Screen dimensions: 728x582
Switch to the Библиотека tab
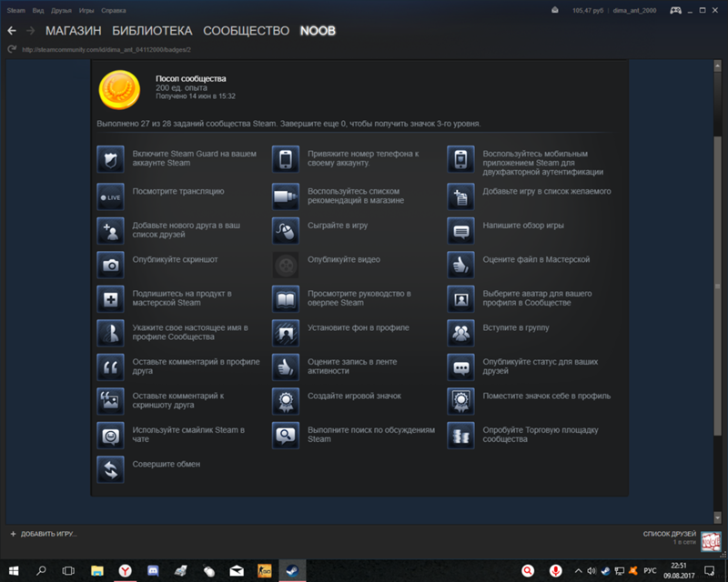tap(151, 31)
